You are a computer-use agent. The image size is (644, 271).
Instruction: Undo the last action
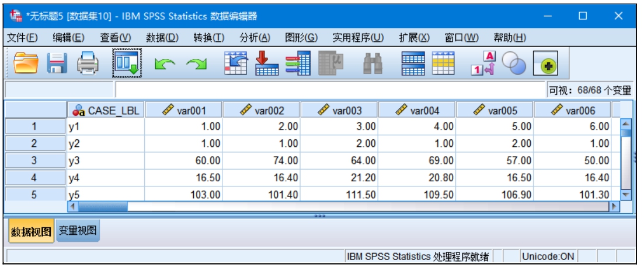tap(164, 64)
